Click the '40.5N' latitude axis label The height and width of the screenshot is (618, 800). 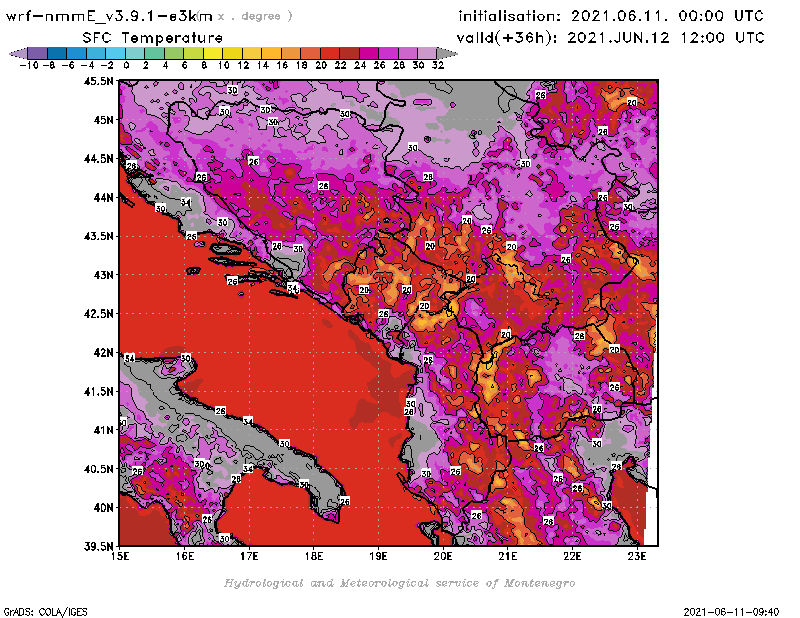point(98,469)
